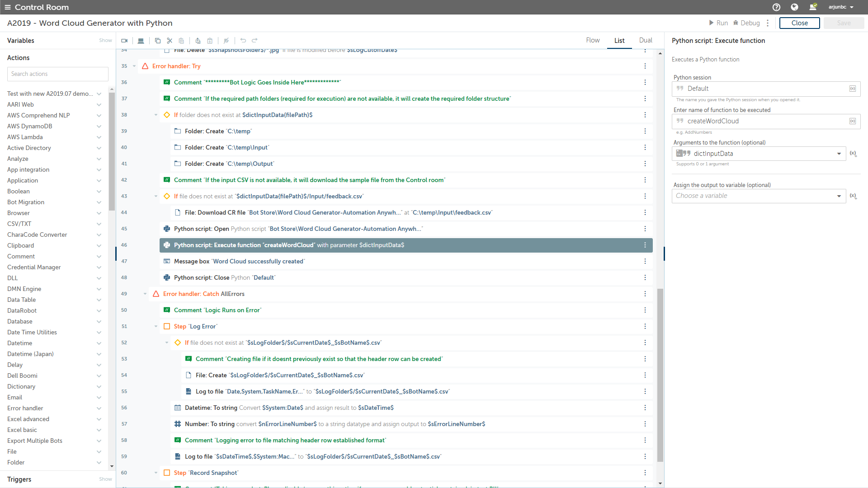Click the scissors cut icon
Image resolution: width=868 pixels, height=488 pixels.
pyautogui.click(x=170, y=41)
